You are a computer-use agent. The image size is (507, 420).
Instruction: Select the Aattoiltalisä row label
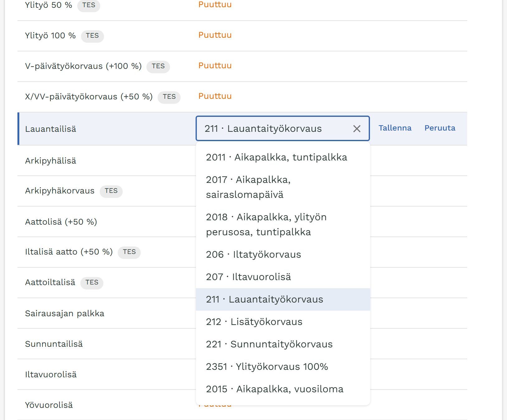click(50, 282)
